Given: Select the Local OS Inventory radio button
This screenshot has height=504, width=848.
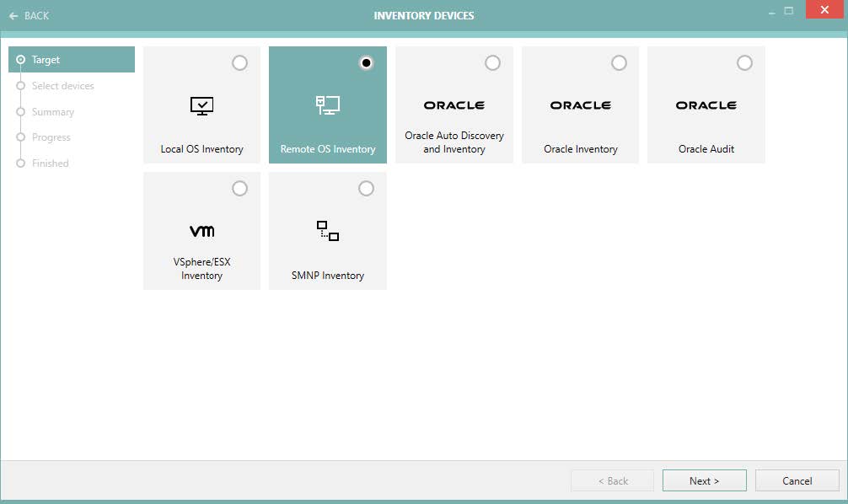Looking at the screenshot, I should [x=239, y=62].
